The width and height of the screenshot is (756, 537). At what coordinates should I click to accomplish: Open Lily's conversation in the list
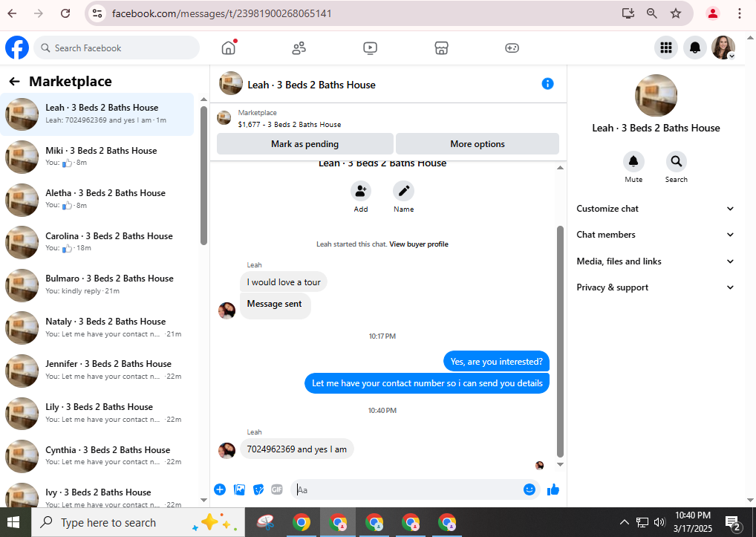click(97, 413)
